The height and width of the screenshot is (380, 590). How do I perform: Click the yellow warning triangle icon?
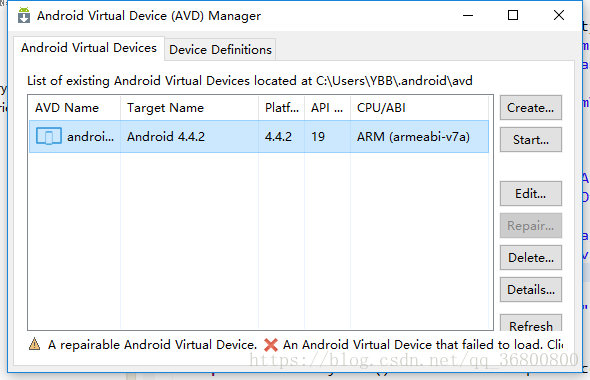[x=35, y=344]
